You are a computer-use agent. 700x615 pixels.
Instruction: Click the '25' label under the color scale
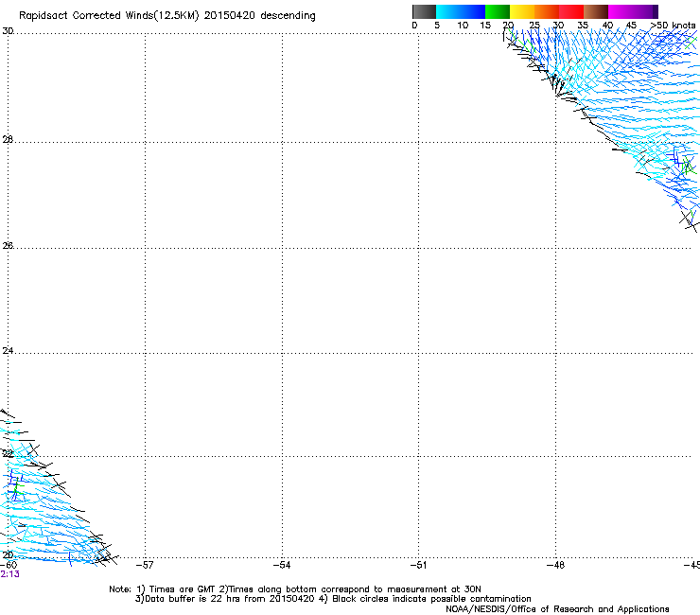pos(534,26)
